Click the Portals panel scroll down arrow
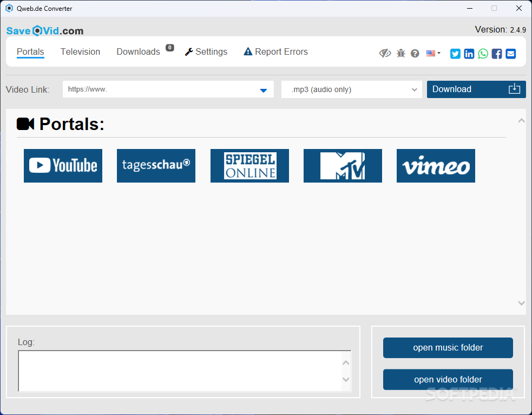This screenshot has height=415, width=532. click(x=522, y=303)
